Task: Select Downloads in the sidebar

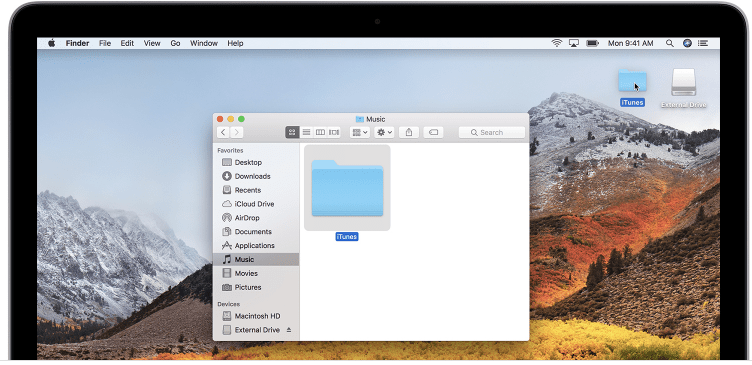Action: click(256, 177)
